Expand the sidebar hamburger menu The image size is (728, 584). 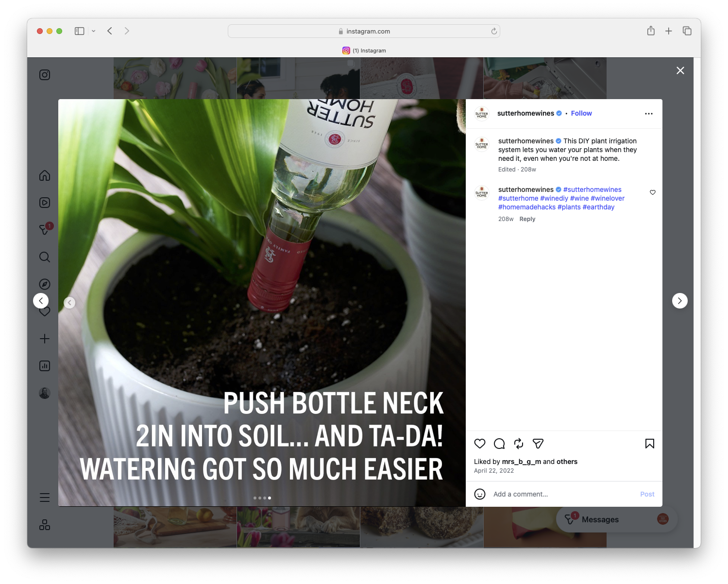click(x=44, y=497)
